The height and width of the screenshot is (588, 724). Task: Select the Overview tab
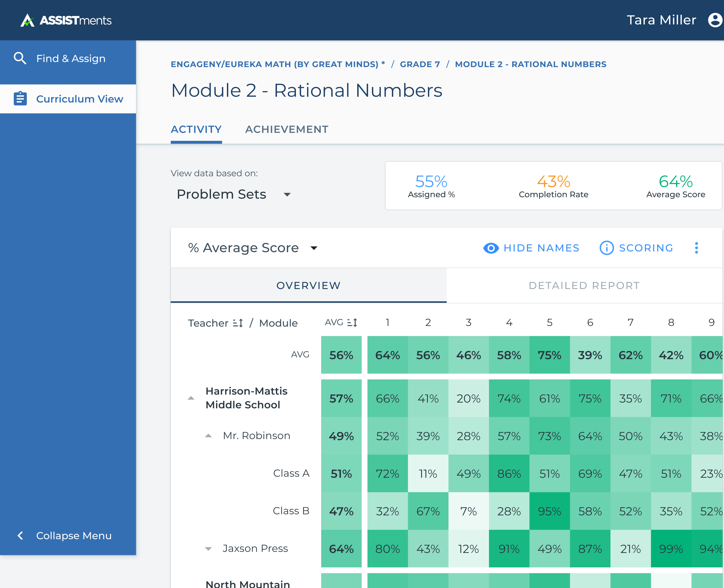309,286
